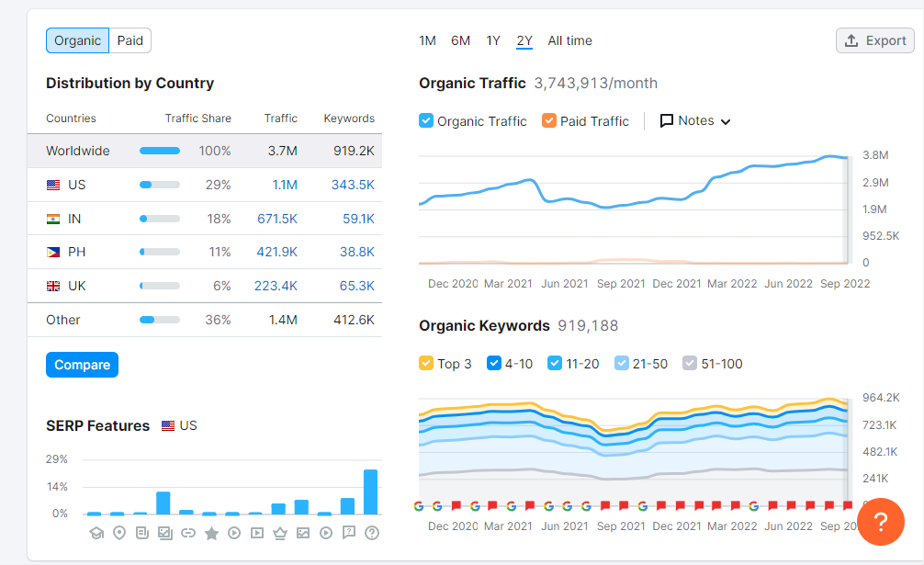Open the help question mark bubble
This screenshot has height=565, width=924.
click(881, 522)
